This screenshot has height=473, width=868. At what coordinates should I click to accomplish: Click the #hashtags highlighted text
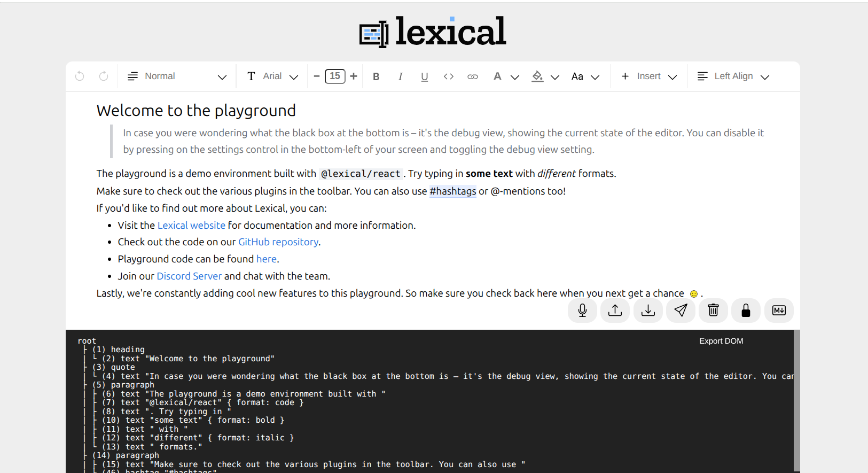(x=453, y=191)
